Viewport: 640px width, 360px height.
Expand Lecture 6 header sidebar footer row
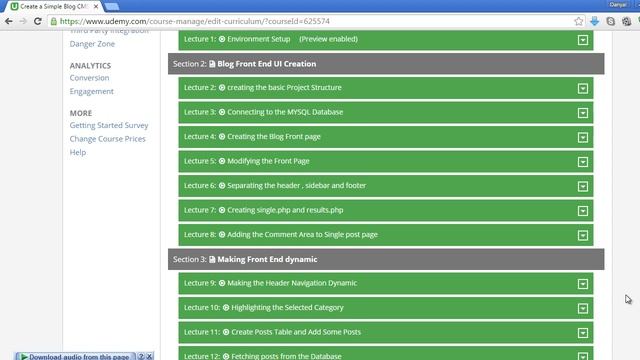coord(583,187)
